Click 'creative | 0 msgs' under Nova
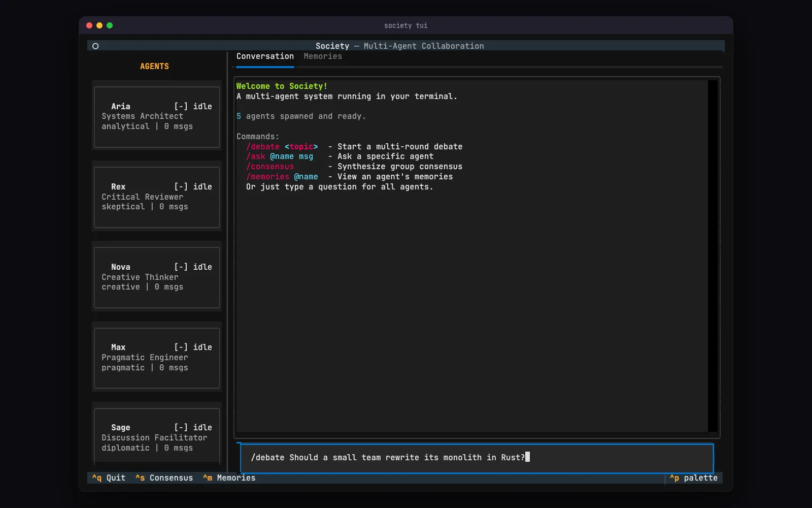Image resolution: width=812 pixels, height=508 pixels. click(x=142, y=287)
